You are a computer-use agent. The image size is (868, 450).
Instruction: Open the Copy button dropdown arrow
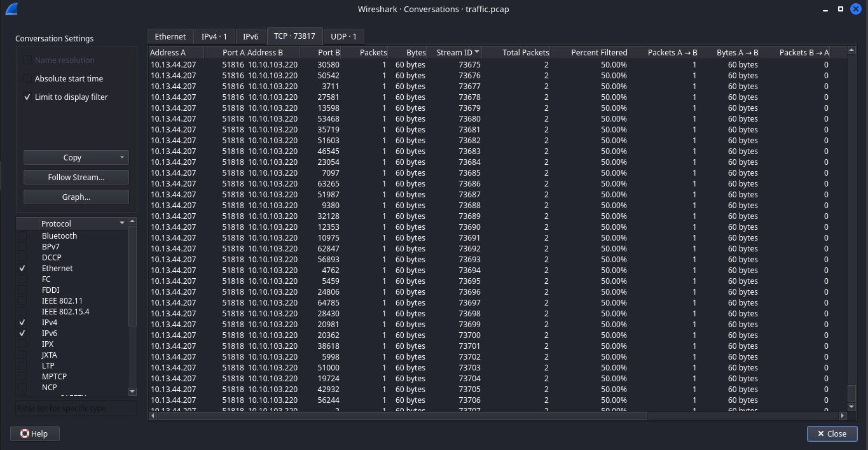[x=121, y=157]
